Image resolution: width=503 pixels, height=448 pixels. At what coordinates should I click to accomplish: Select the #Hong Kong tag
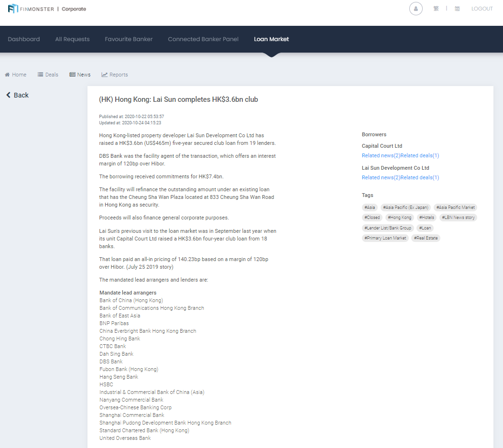click(399, 218)
